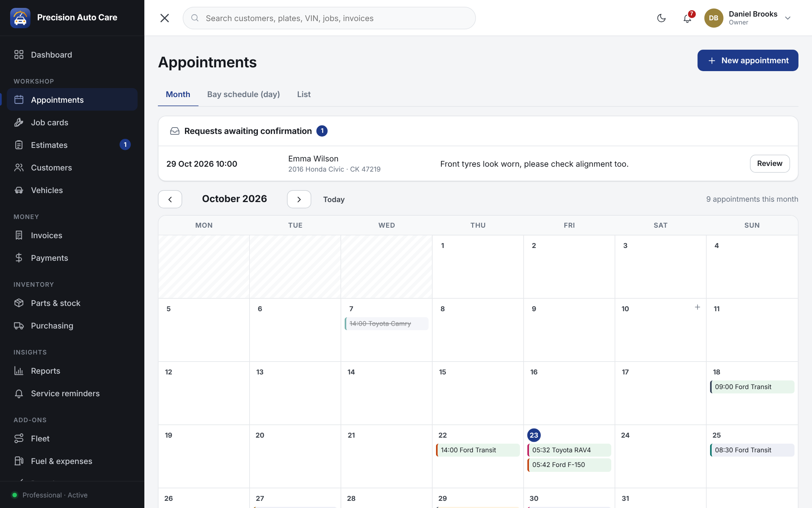Viewport: 812px width, 508px height.
Task: Click the Vehicles car icon
Action: point(19,190)
